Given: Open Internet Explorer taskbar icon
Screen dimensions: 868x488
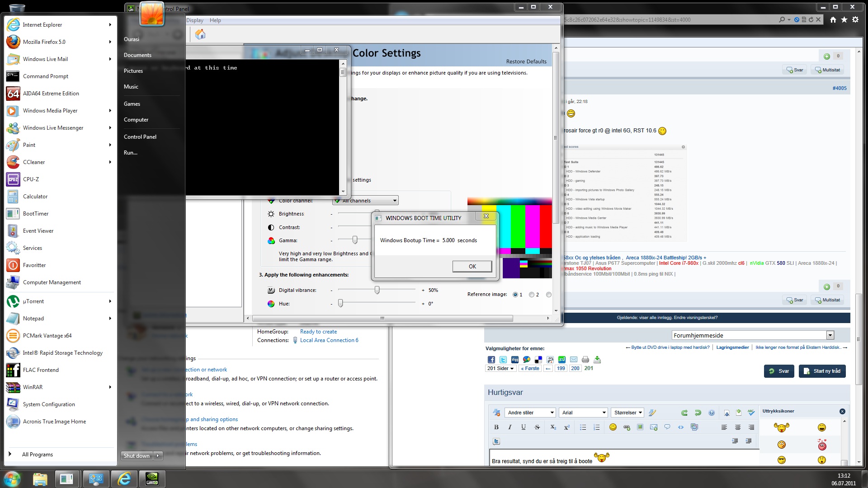Looking at the screenshot, I should (x=124, y=479).
